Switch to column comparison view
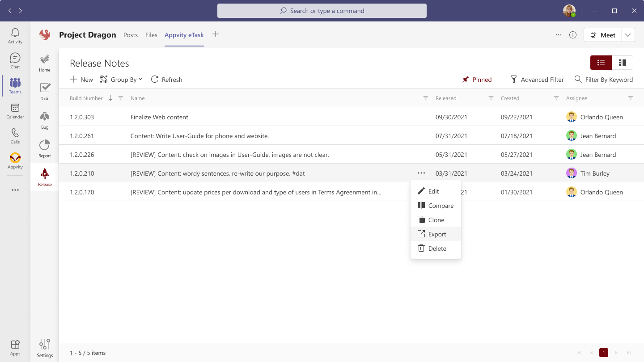This screenshot has height=362, width=644. click(x=623, y=63)
